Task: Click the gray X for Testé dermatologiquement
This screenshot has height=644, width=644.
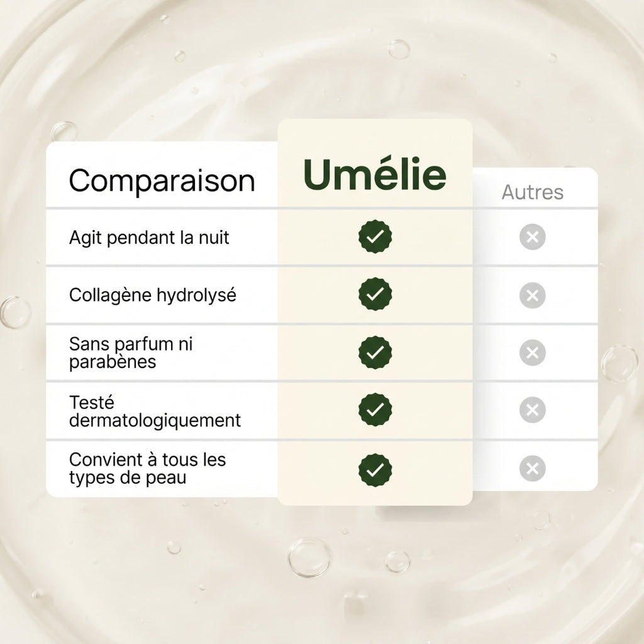Action: [532, 410]
